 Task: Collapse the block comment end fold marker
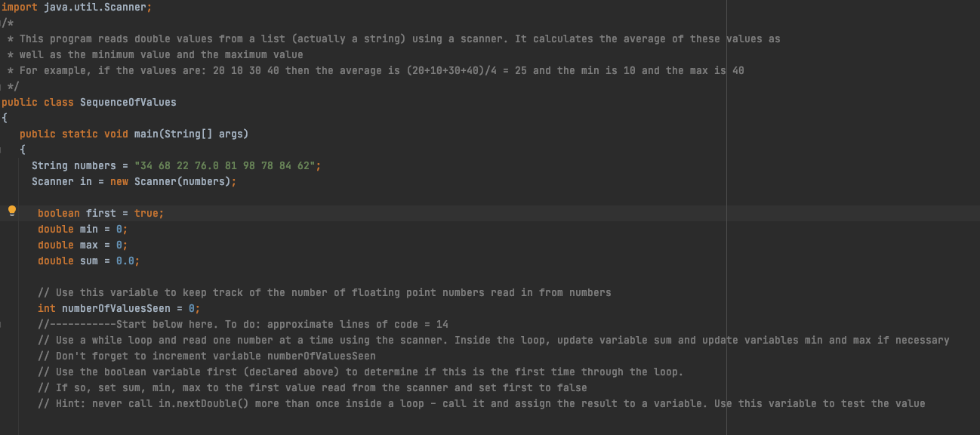click(x=2, y=86)
